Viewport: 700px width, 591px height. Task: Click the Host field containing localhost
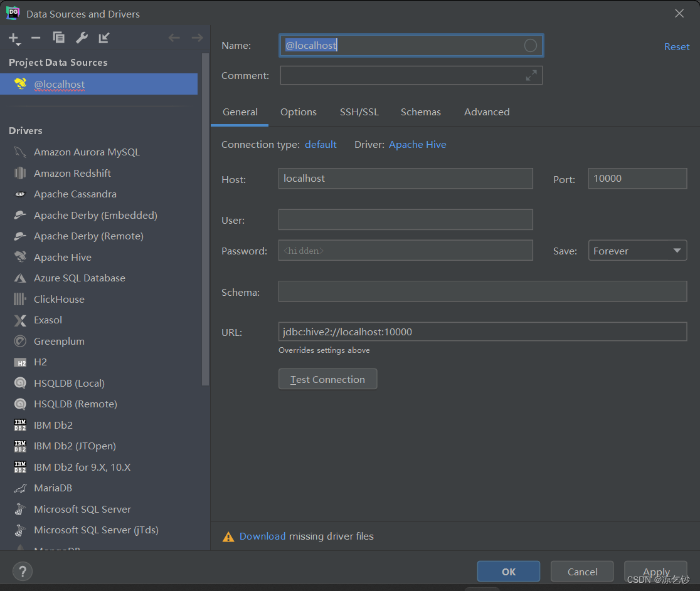tap(405, 179)
